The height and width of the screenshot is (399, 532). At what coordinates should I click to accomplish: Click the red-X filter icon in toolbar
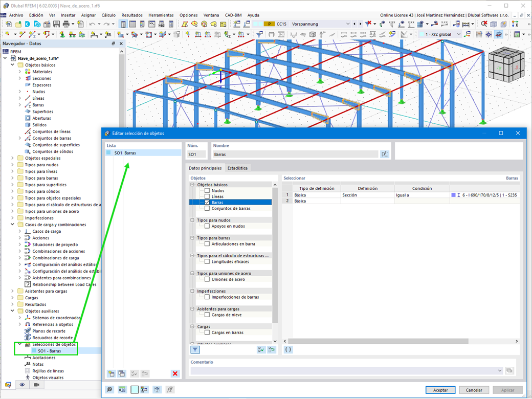pyautogui.click(x=368, y=24)
